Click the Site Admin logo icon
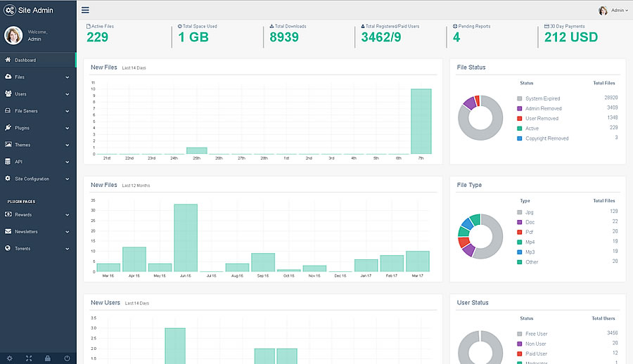The image size is (633, 364). [x=10, y=10]
